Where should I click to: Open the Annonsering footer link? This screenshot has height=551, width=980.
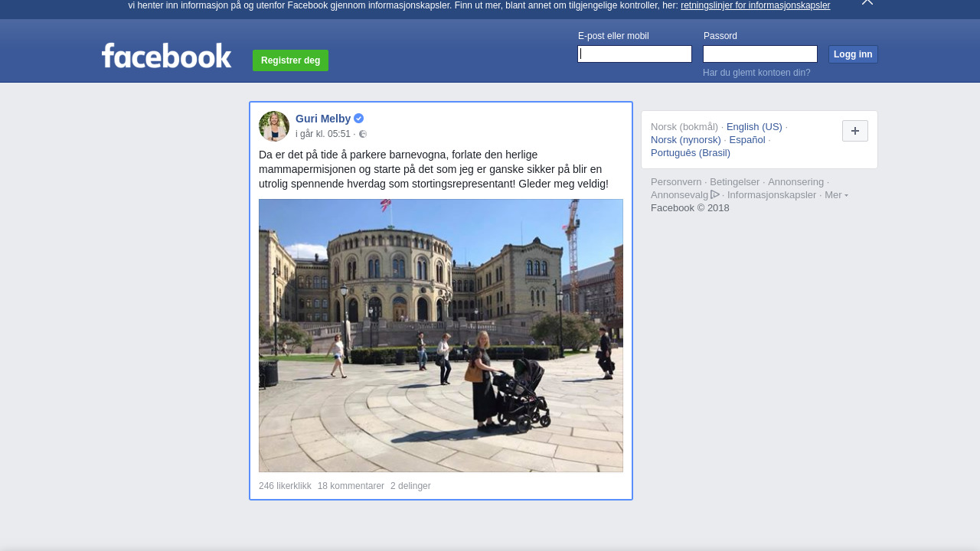(796, 181)
